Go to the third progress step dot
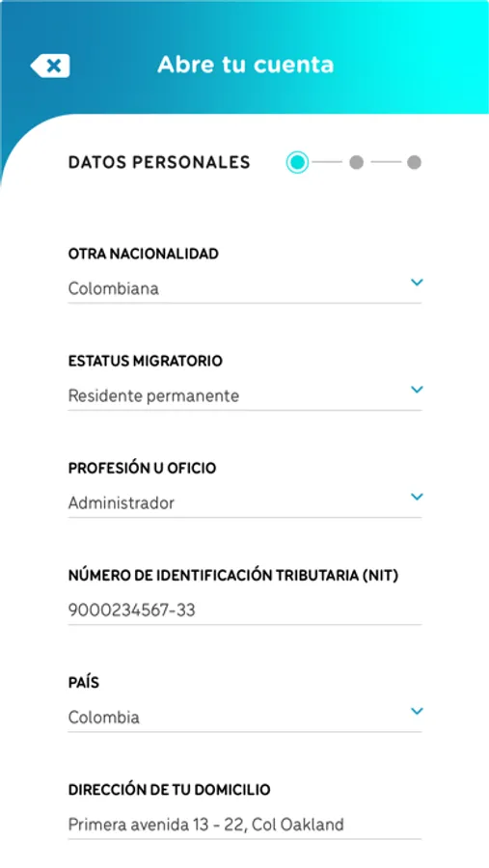Screen dimensions: 489x868 point(414,162)
